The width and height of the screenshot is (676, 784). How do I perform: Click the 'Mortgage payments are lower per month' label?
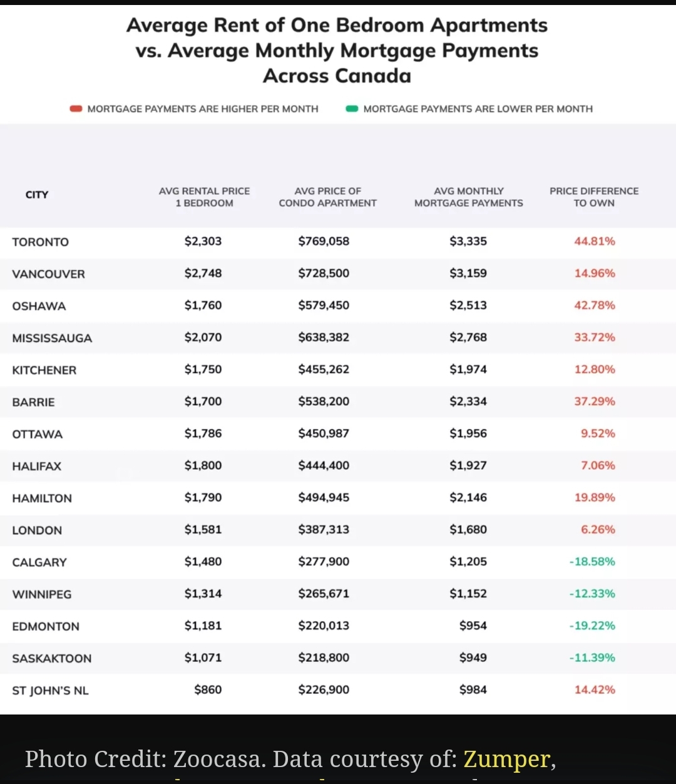pyautogui.click(x=478, y=109)
